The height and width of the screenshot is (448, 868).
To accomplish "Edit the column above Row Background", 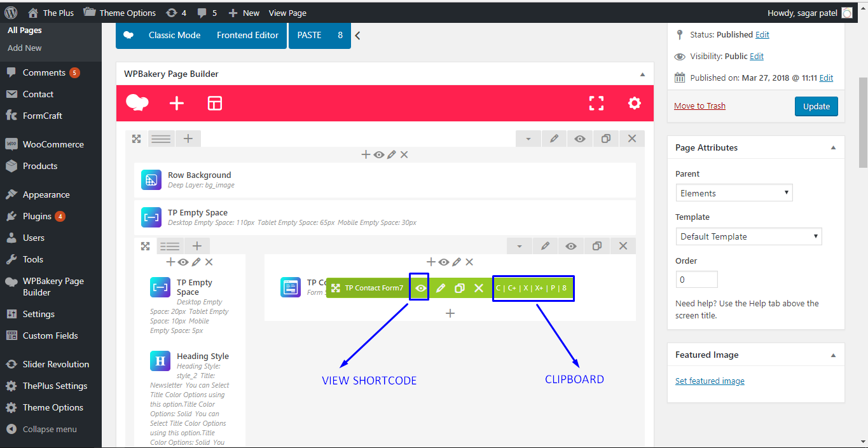I will (392, 154).
